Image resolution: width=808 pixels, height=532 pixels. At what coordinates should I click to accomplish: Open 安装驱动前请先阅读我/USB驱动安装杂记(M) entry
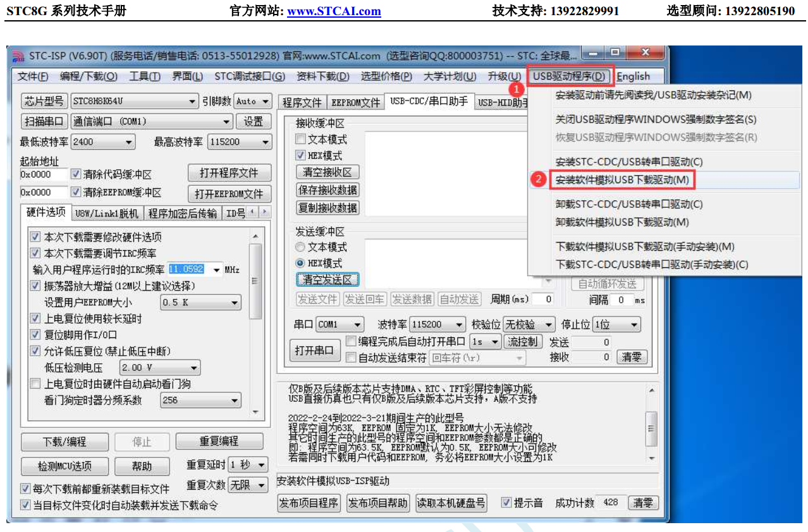point(654,95)
